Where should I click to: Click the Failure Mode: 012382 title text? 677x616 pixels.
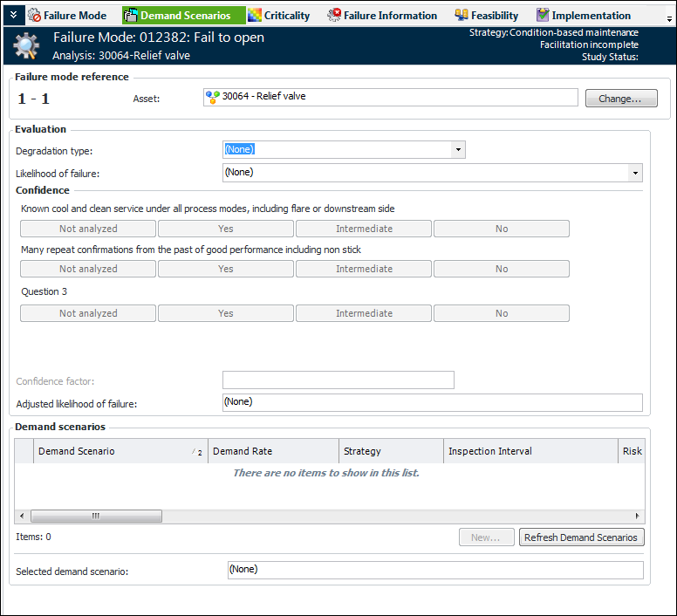(x=159, y=38)
